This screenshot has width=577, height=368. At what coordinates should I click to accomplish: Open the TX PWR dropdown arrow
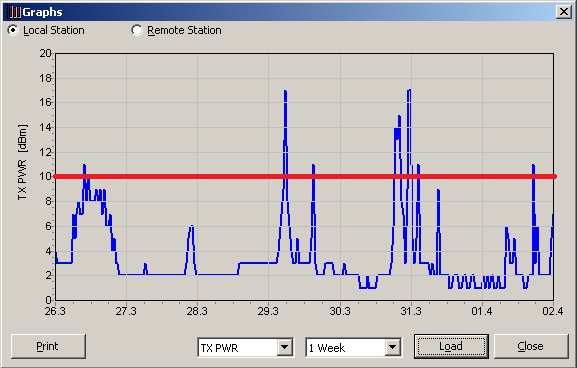pyautogui.click(x=285, y=347)
